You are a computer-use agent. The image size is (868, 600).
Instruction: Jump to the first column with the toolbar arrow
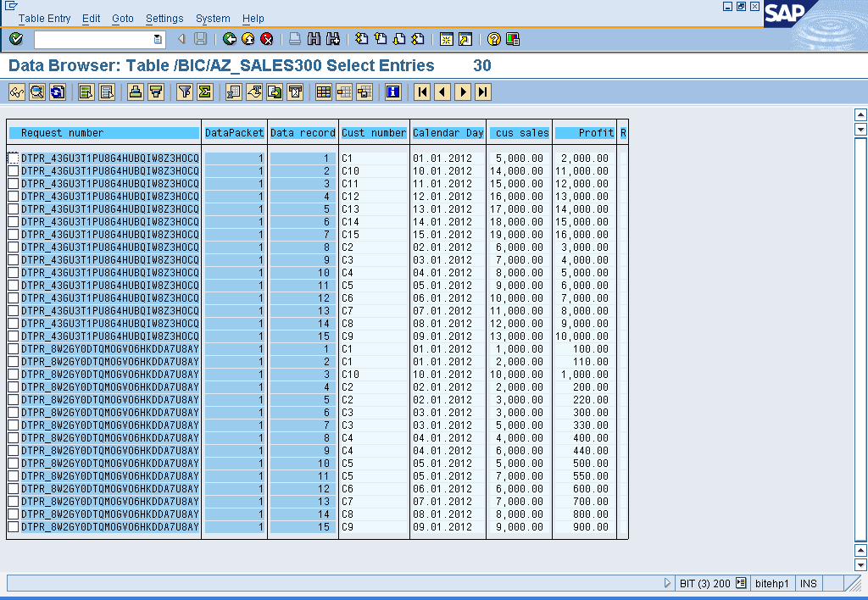[x=422, y=92]
